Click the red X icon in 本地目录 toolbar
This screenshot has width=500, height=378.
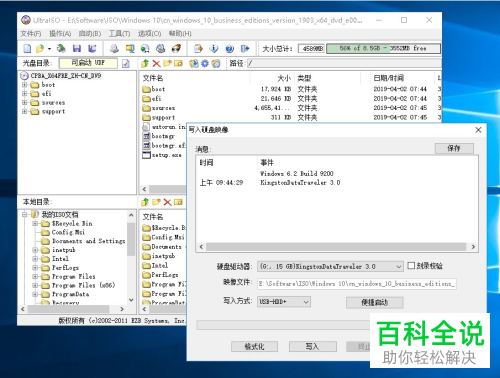[x=167, y=202]
